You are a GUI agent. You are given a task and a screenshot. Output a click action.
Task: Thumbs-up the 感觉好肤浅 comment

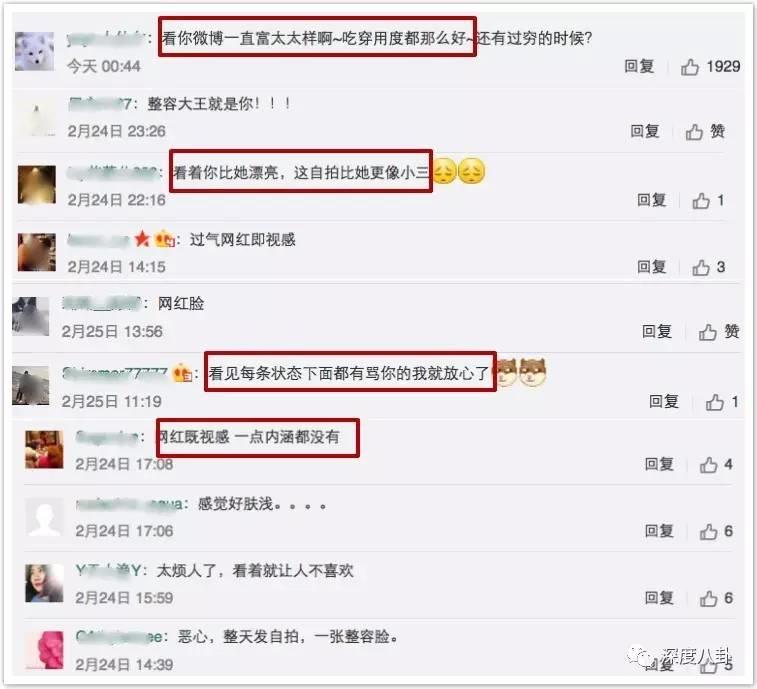tap(716, 532)
